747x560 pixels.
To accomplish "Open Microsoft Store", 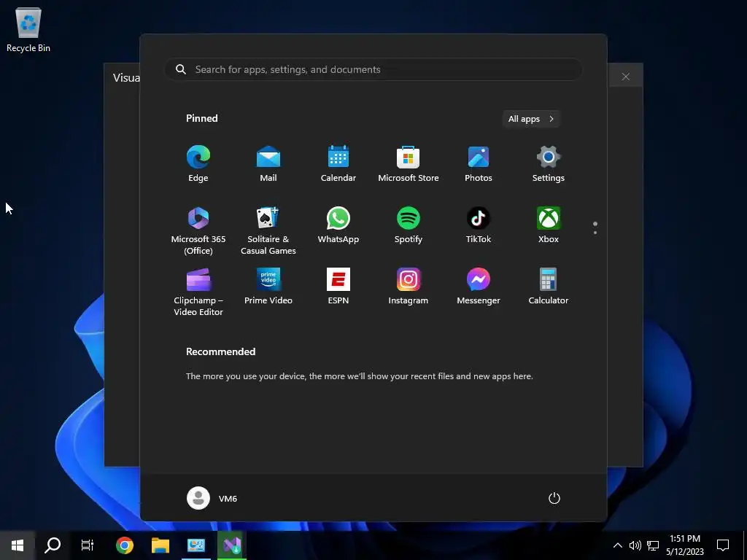I will (x=409, y=163).
